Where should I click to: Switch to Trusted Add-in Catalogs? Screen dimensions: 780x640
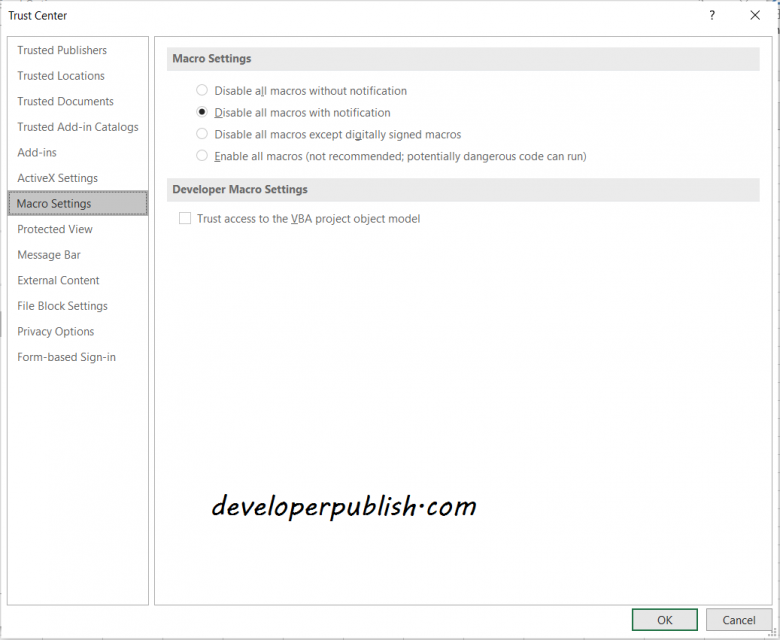tap(78, 127)
